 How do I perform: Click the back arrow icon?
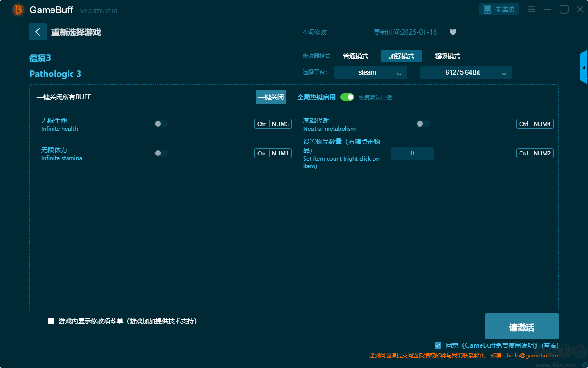pos(38,32)
